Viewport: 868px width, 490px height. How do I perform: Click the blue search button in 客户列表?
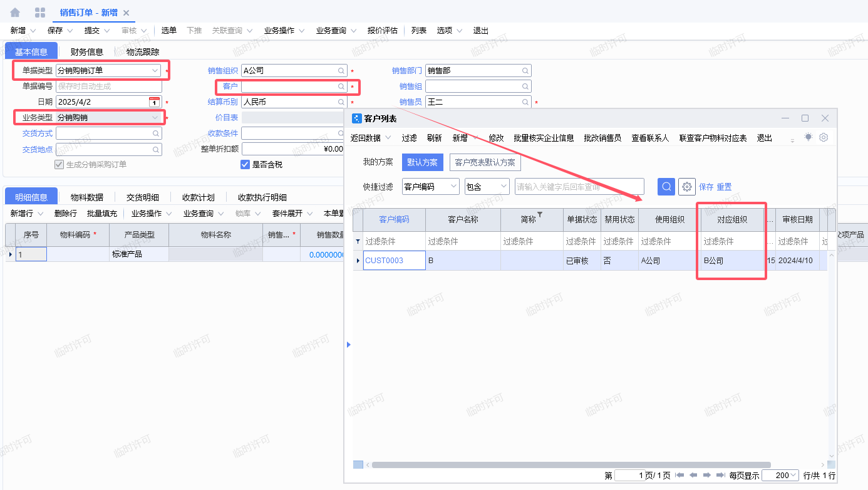pyautogui.click(x=666, y=186)
